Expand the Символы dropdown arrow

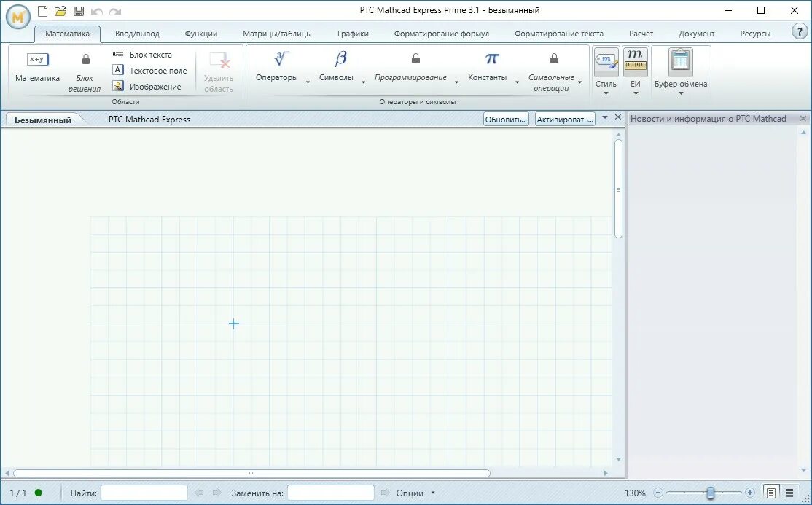pos(363,82)
